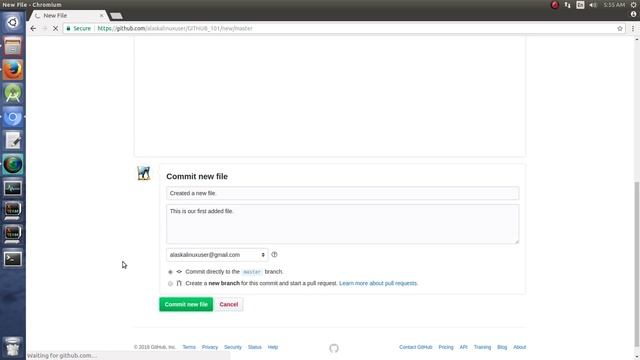Open Files manager from launcher

tap(13, 46)
